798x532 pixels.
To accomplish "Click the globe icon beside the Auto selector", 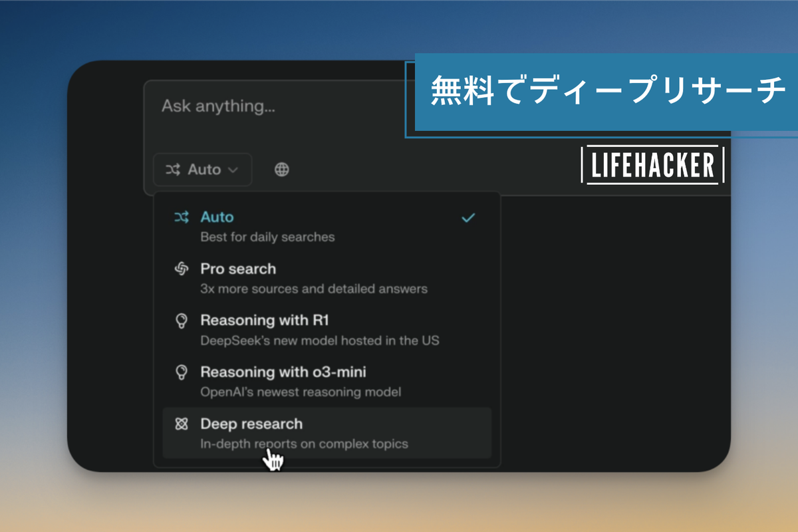I will coord(282,170).
